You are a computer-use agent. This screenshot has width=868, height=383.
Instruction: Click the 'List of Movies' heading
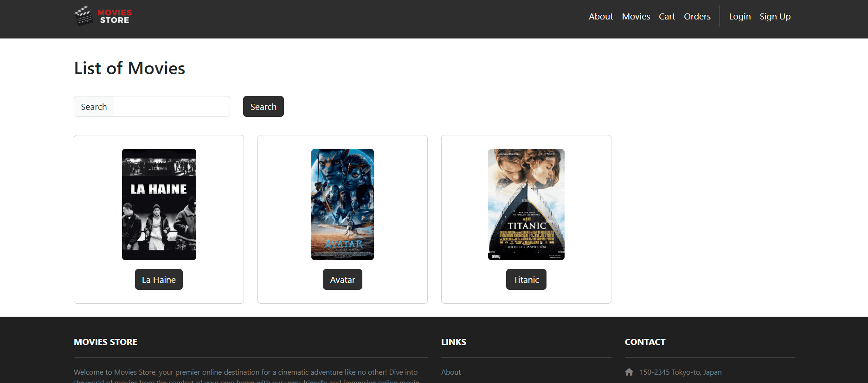[x=129, y=68]
